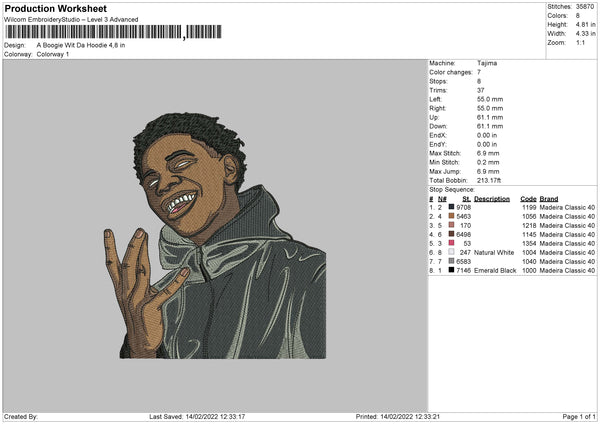Select the Trims value 37
The image size is (600, 424).
tap(481, 90)
